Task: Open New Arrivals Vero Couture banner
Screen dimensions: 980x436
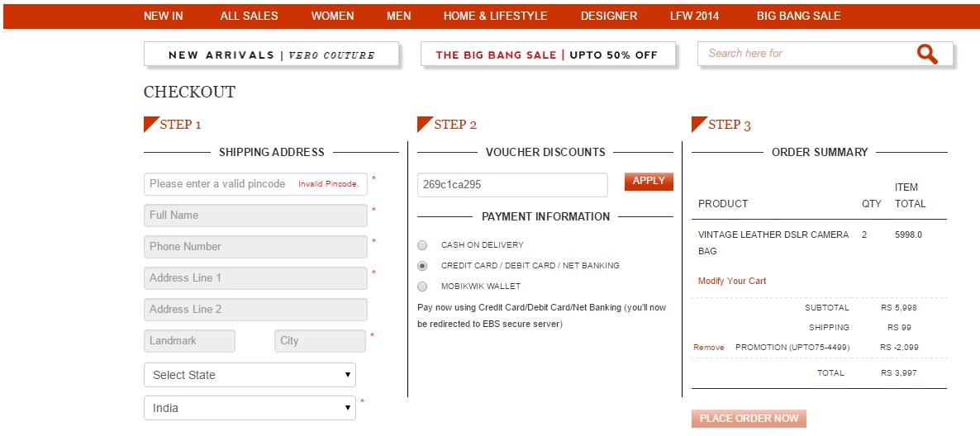Action: (271, 55)
